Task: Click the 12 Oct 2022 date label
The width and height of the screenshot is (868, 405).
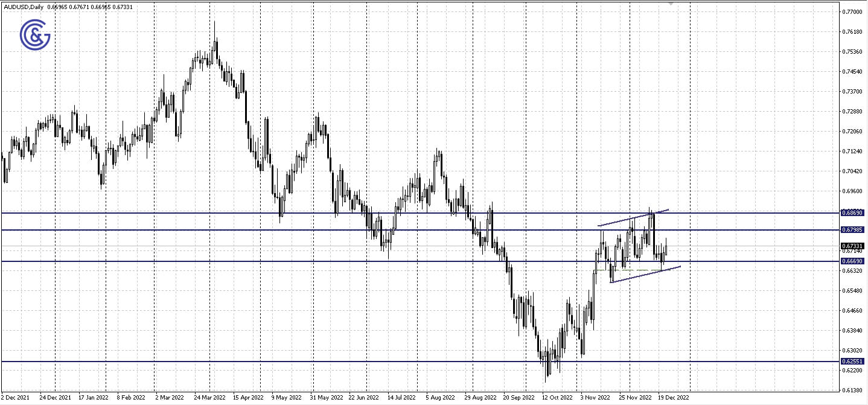Action: (x=557, y=398)
